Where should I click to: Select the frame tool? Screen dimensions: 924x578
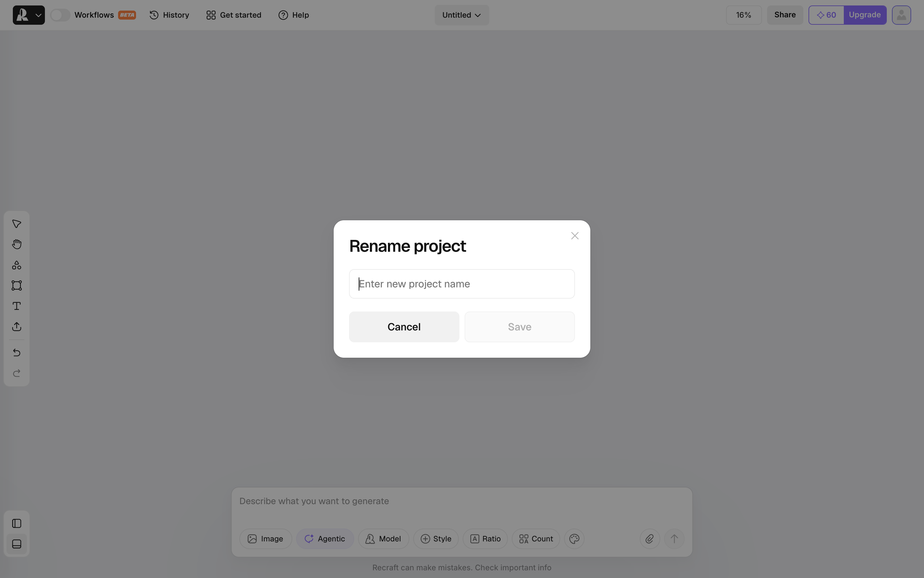pyautogui.click(x=16, y=285)
